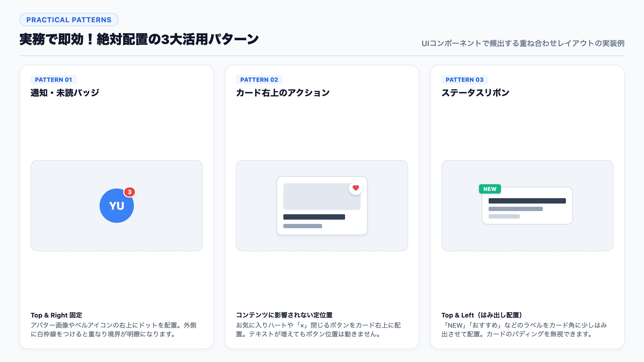Click the heart favorite button on card
The height and width of the screenshot is (362, 644).
point(356,188)
